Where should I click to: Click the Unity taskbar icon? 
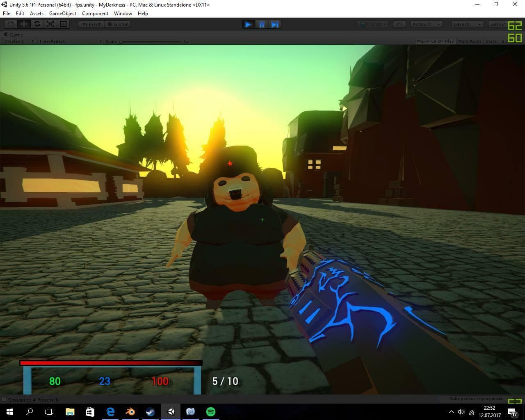(171, 412)
